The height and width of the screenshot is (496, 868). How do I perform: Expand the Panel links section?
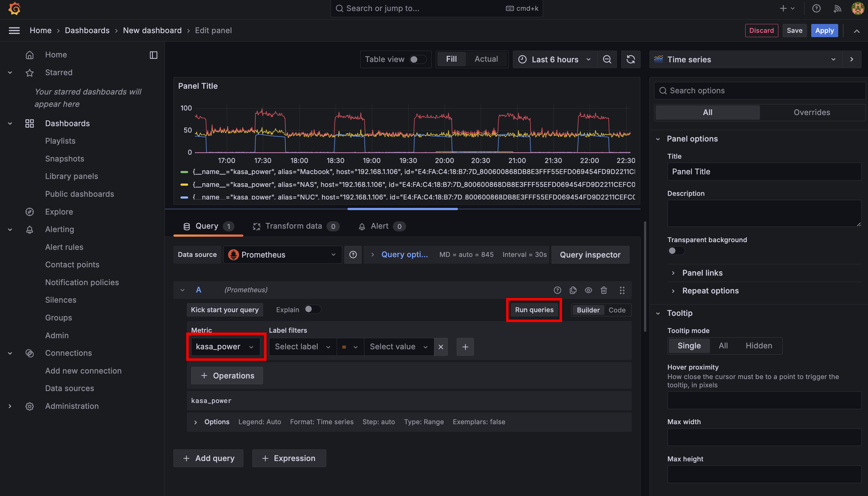702,273
